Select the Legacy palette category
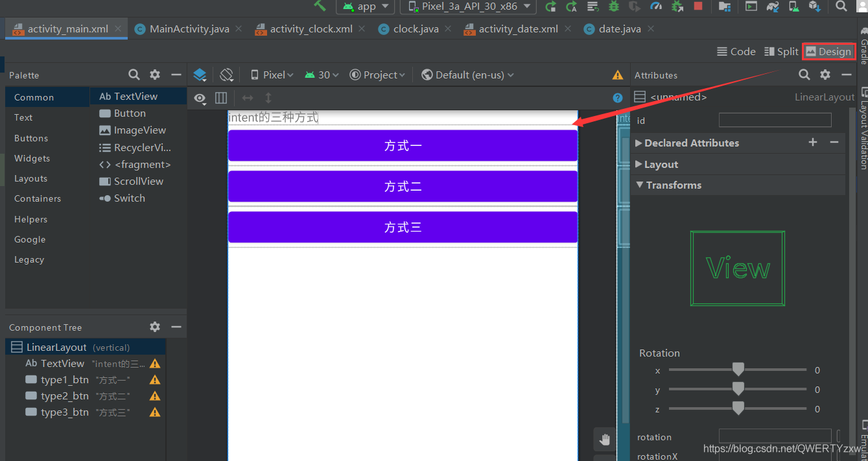 [47, 259]
